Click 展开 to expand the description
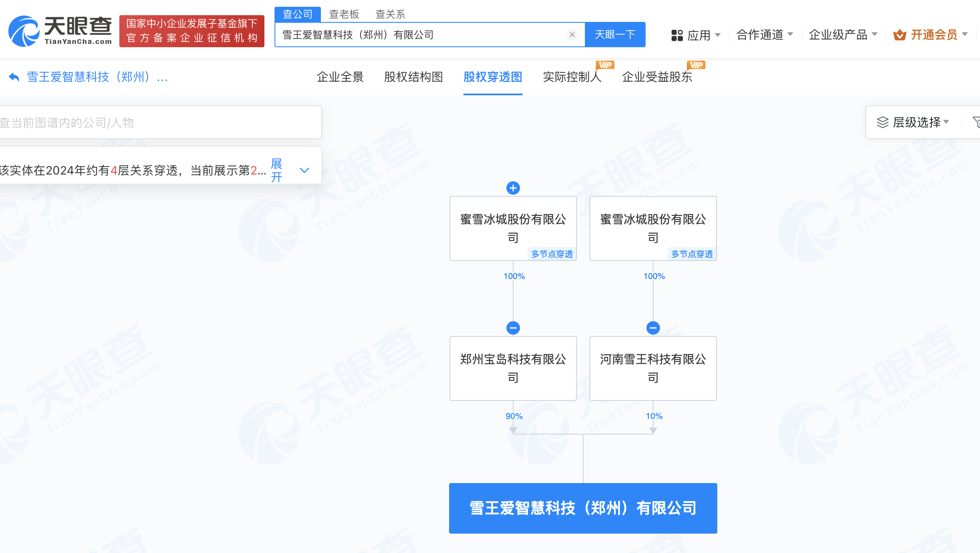The width and height of the screenshot is (980, 553). 277,170
